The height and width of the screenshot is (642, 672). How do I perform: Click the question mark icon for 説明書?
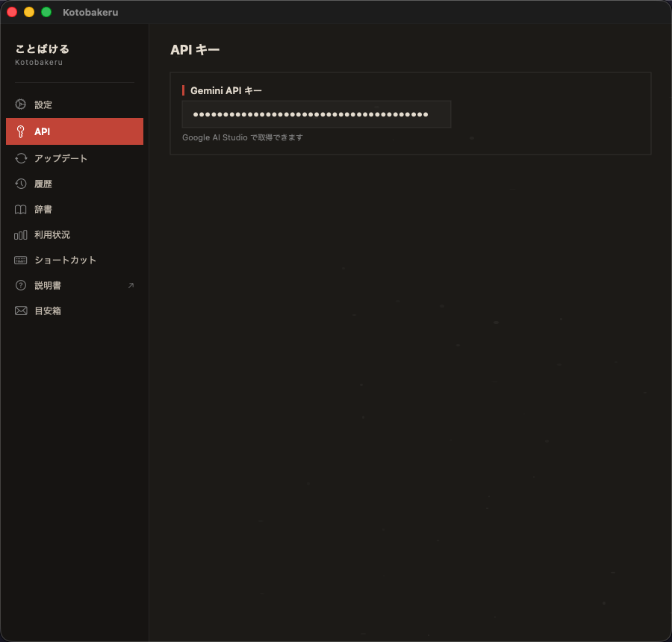coord(21,285)
